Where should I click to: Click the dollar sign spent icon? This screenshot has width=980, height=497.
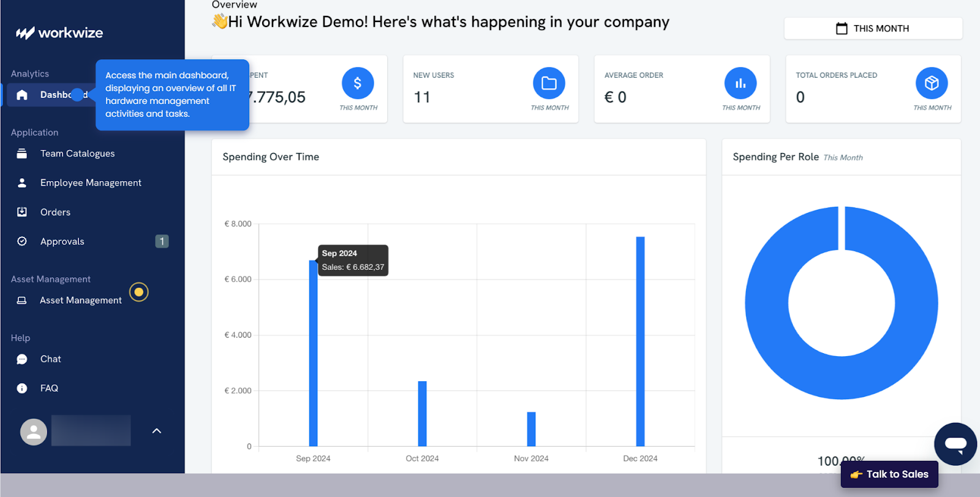click(x=358, y=83)
